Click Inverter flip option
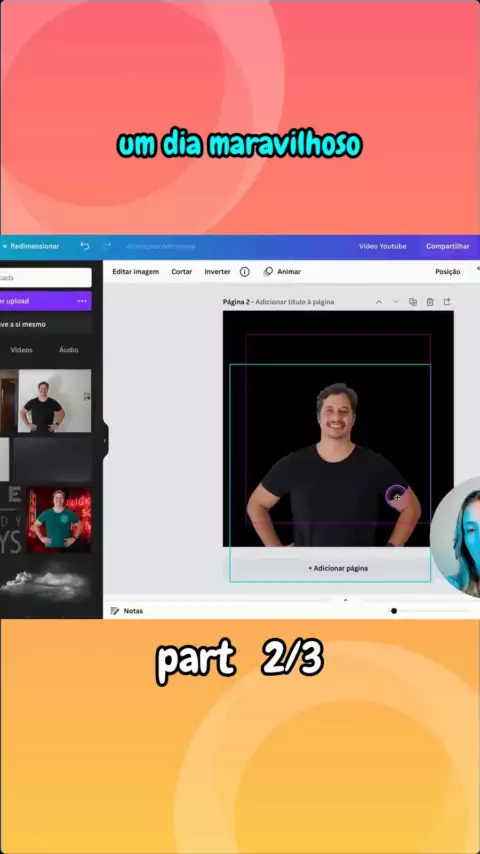 (217, 272)
